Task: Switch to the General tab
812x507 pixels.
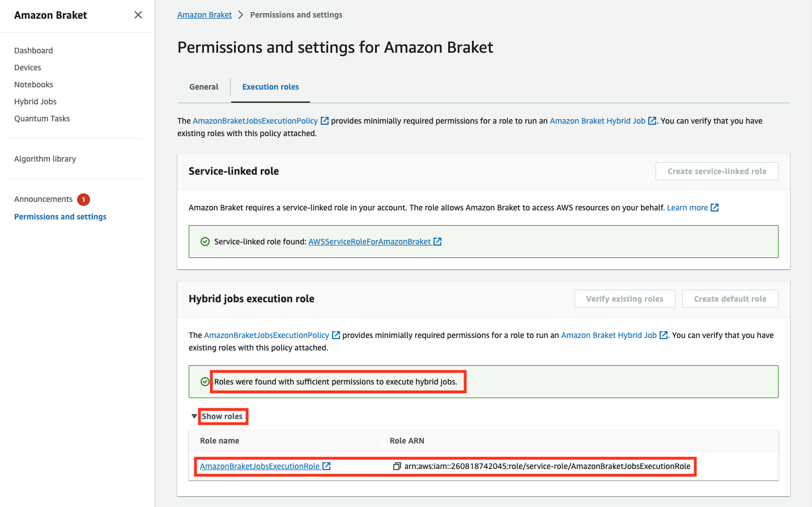Action: [203, 87]
